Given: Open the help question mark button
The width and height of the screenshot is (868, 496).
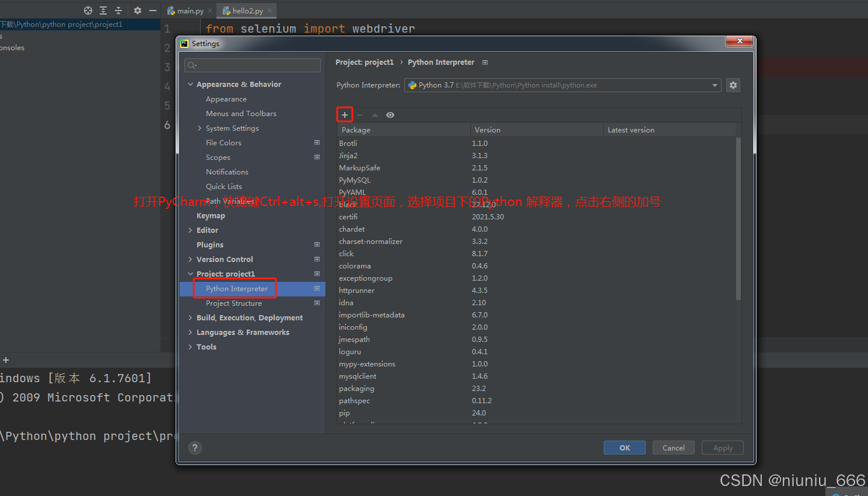Looking at the screenshot, I should click(195, 448).
